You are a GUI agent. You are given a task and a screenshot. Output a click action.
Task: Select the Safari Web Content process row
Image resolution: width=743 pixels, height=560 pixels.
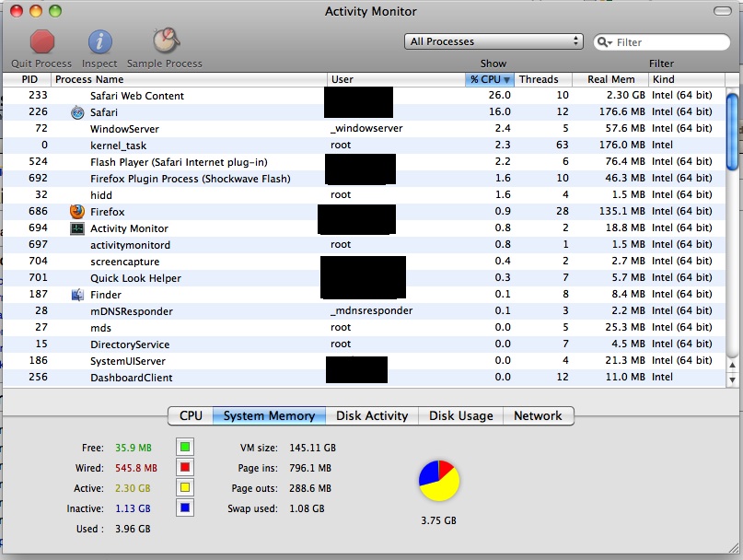[x=364, y=95]
